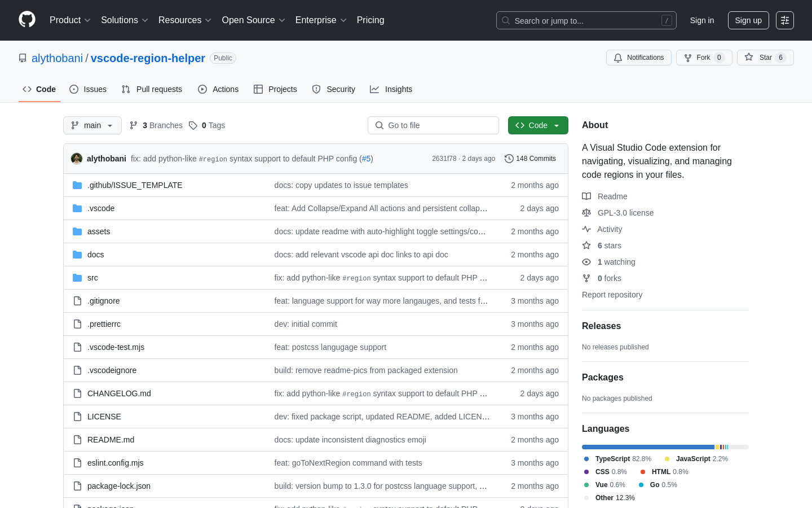Click the Packages heading link
This screenshot has width=812, height=508.
(x=602, y=378)
